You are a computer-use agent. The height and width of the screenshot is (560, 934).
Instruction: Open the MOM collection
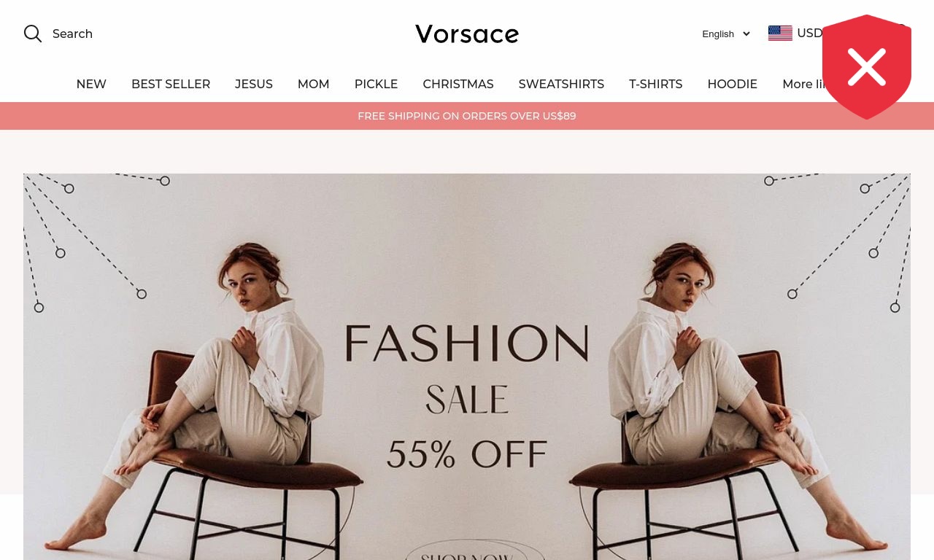pyautogui.click(x=314, y=84)
